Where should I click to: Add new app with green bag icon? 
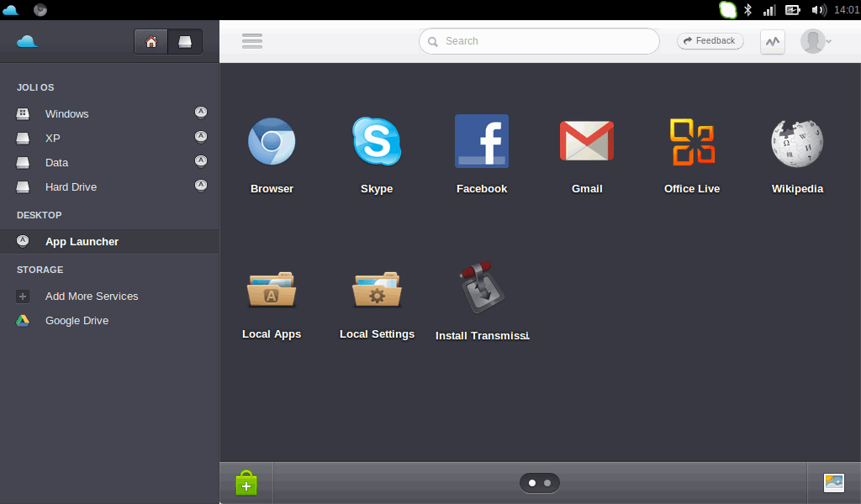click(x=246, y=483)
